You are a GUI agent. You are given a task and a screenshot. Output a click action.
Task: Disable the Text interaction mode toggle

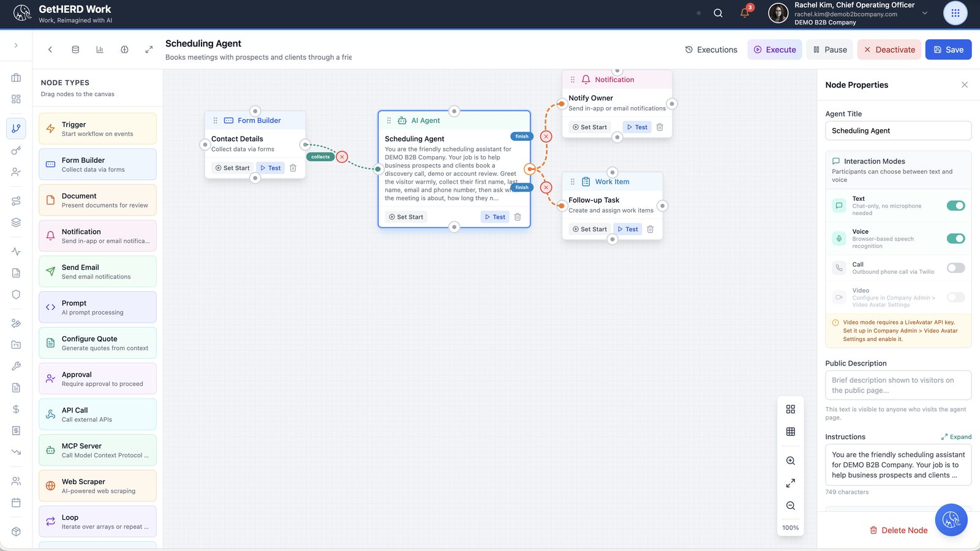pyautogui.click(x=956, y=206)
